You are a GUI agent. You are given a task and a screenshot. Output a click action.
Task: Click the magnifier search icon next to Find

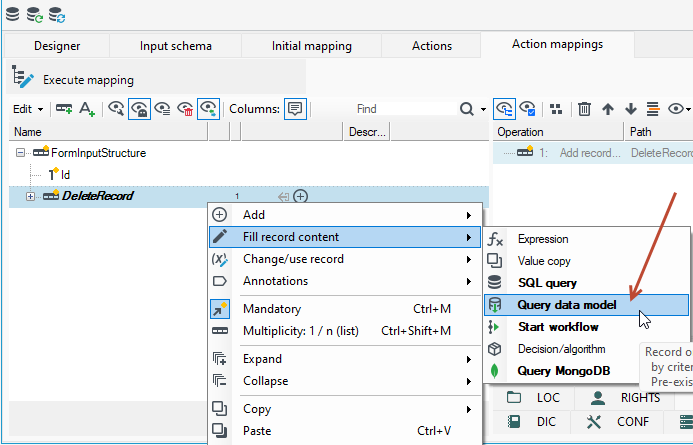click(467, 109)
